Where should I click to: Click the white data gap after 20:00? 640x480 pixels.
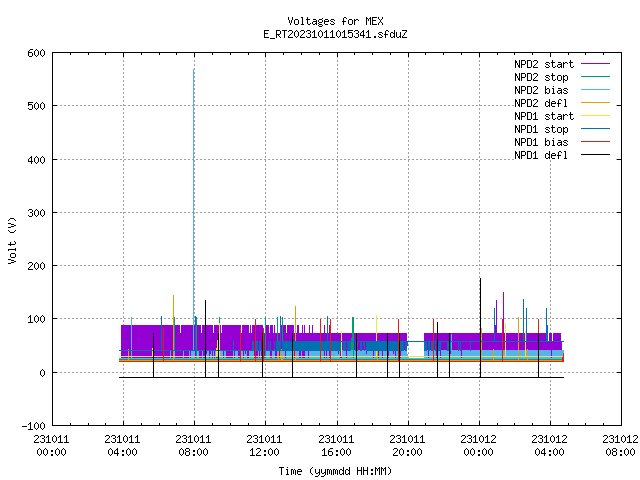click(x=416, y=349)
